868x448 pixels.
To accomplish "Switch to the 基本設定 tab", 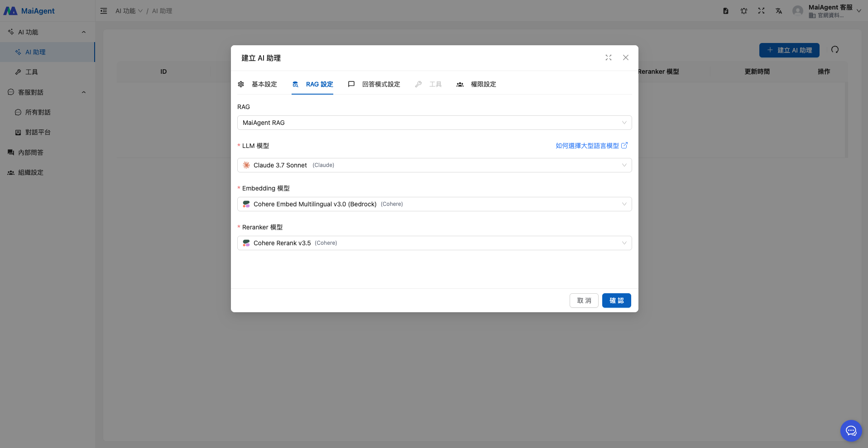I will click(258, 84).
